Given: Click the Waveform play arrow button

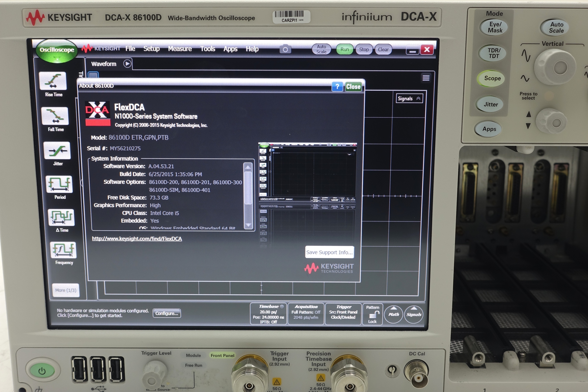Looking at the screenshot, I should [127, 63].
